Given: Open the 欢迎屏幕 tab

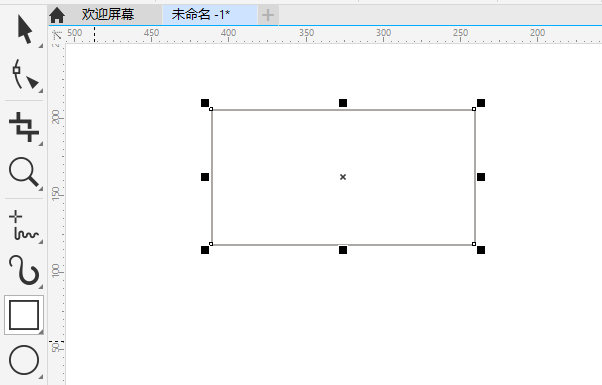Looking at the screenshot, I should [108, 15].
